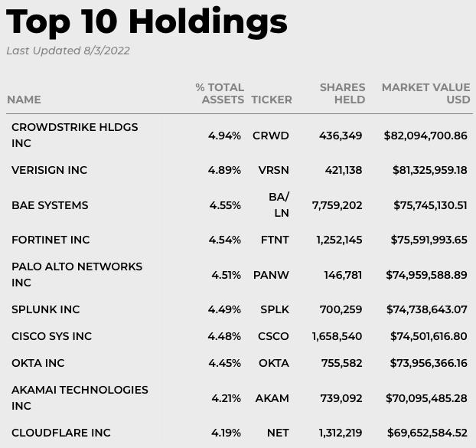Click the MARKET VALUE USD header
The height and width of the screenshot is (448, 476).
[426, 93]
